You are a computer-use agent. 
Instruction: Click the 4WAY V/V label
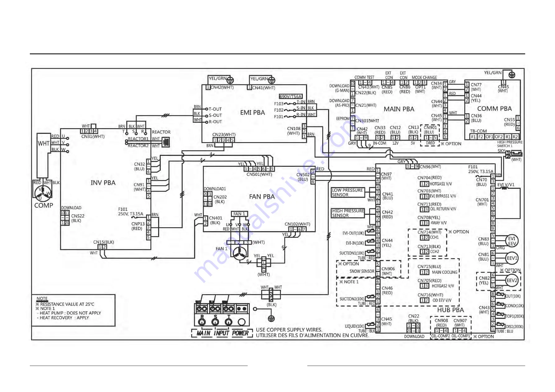(438, 223)
